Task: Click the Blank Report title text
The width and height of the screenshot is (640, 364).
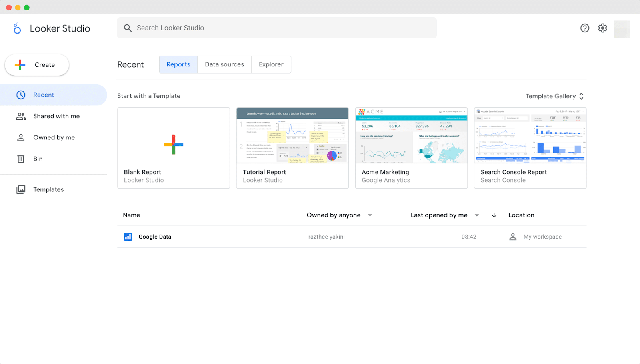Action: [x=142, y=172]
